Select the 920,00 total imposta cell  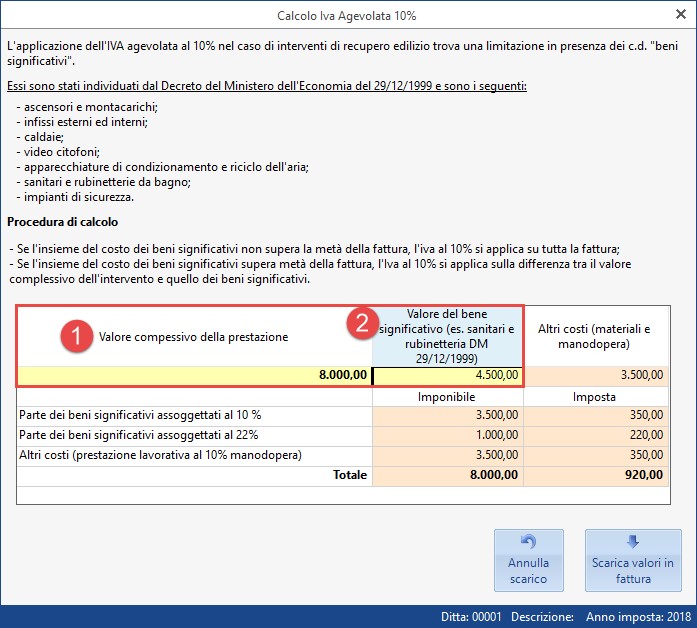click(596, 475)
